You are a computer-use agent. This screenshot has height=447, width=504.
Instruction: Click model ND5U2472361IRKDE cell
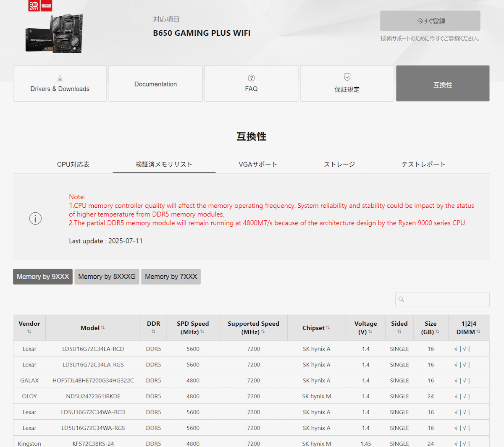(93, 396)
